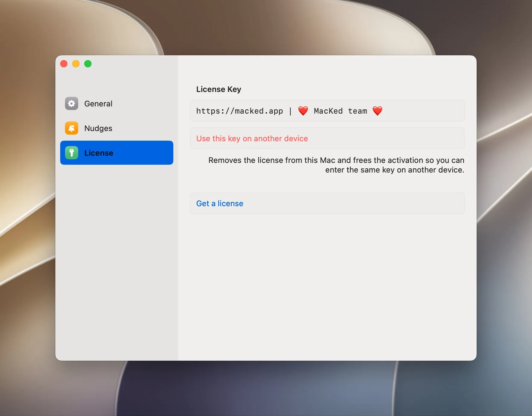Click 'Use this key on another device'
Screen dimensions: 532x416
[327, 139]
